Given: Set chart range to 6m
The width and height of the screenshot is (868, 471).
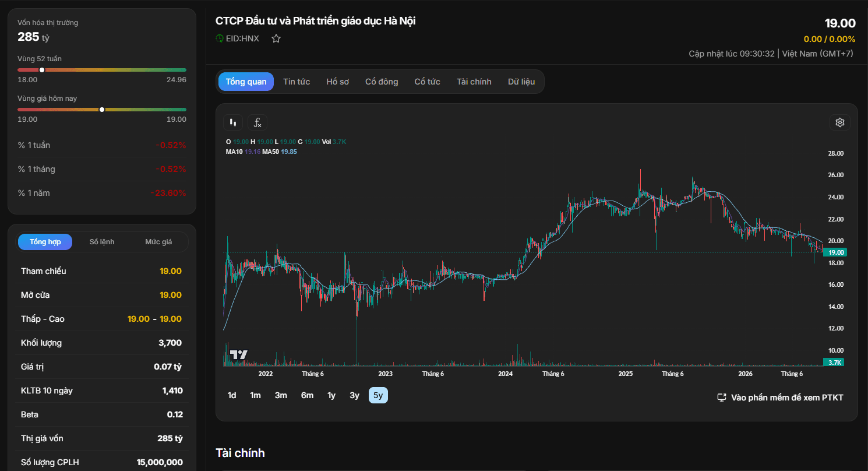Looking at the screenshot, I should [x=307, y=395].
